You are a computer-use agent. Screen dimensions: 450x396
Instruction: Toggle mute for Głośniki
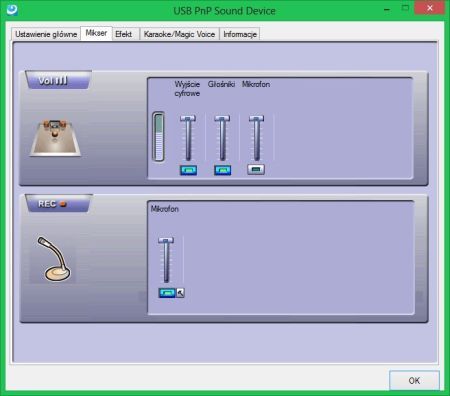coord(223,170)
